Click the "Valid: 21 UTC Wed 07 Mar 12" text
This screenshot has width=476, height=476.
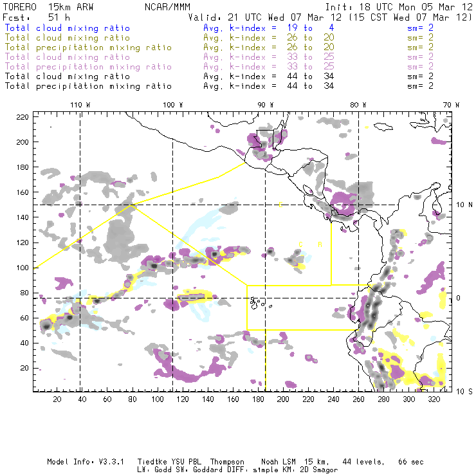coord(265,17)
